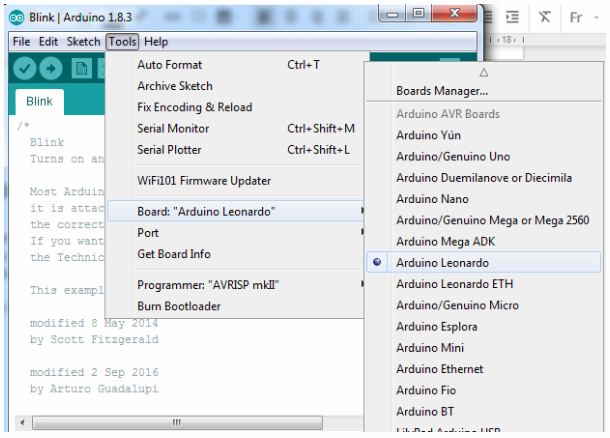
Task: Select Arduino/Genuino Uno board
Action: [x=484, y=156]
